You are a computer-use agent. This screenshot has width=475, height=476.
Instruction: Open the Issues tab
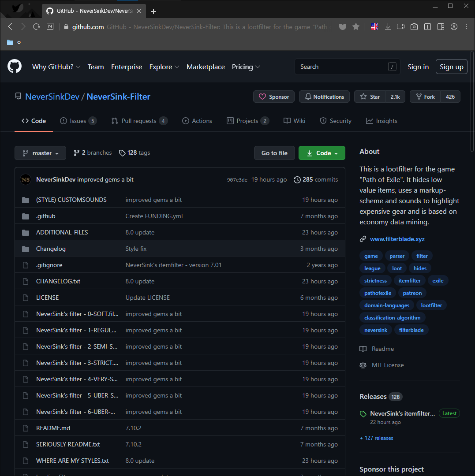pos(79,121)
